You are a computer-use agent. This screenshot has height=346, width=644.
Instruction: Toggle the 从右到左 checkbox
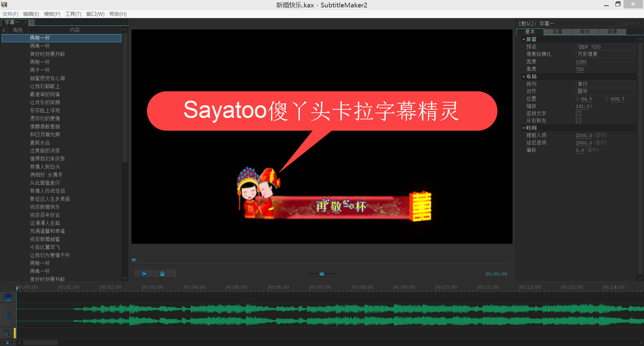579,121
